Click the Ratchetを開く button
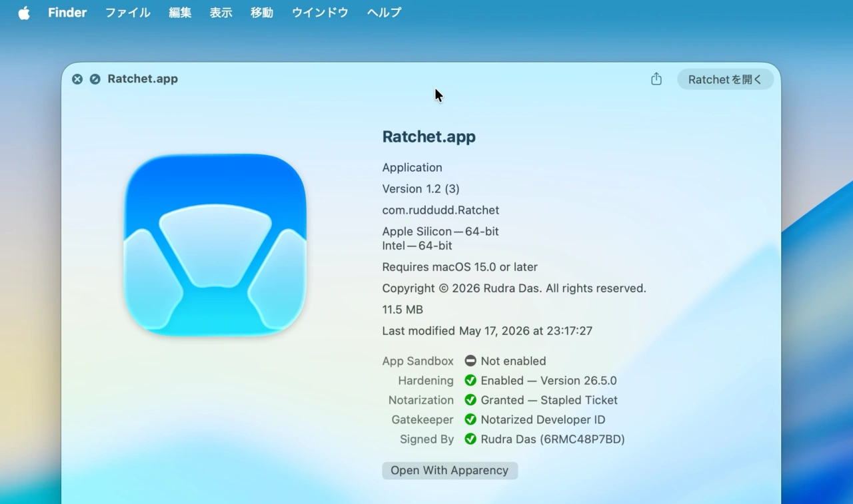 click(725, 79)
